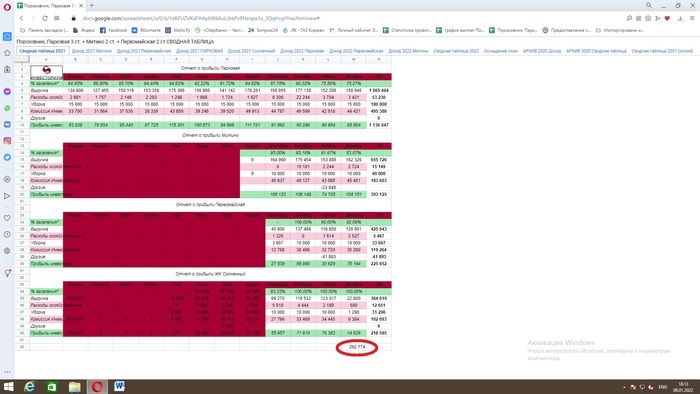This screenshot has height=394, width=700.
Task: Click the Инвесторгрупп logo image in sheet
Action: point(46,72)
